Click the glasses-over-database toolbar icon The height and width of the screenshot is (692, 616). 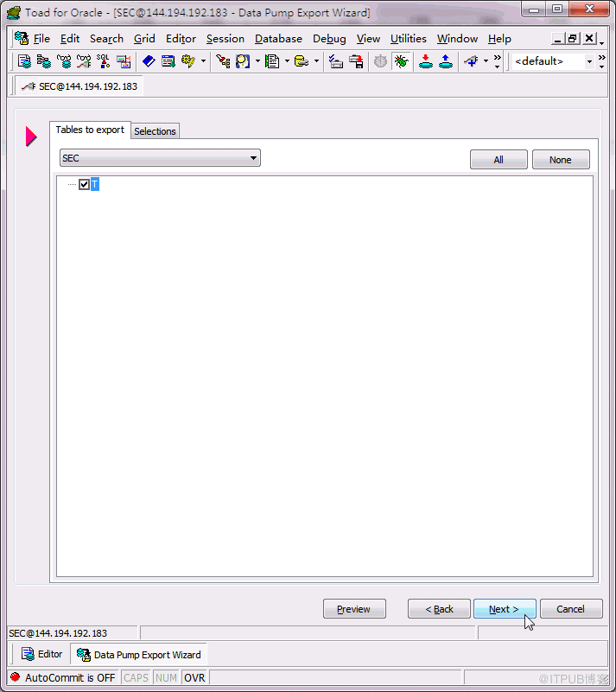64,61
